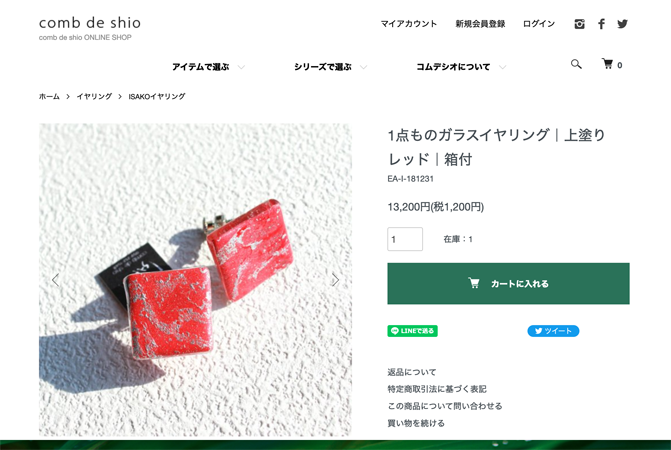Add item with カートに入れる button
The width and height of the screenshot is (671, 450).
(x=508, y=284)
